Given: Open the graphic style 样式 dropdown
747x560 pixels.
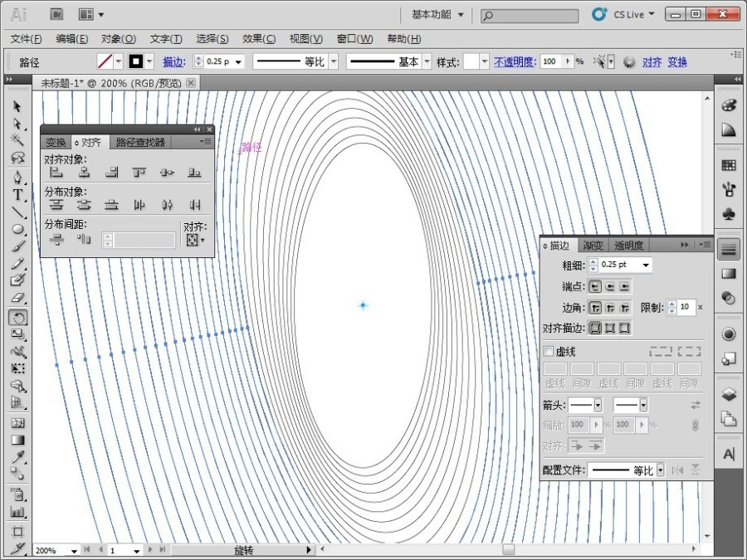Looking at the screenshot, I should point(485,61).
